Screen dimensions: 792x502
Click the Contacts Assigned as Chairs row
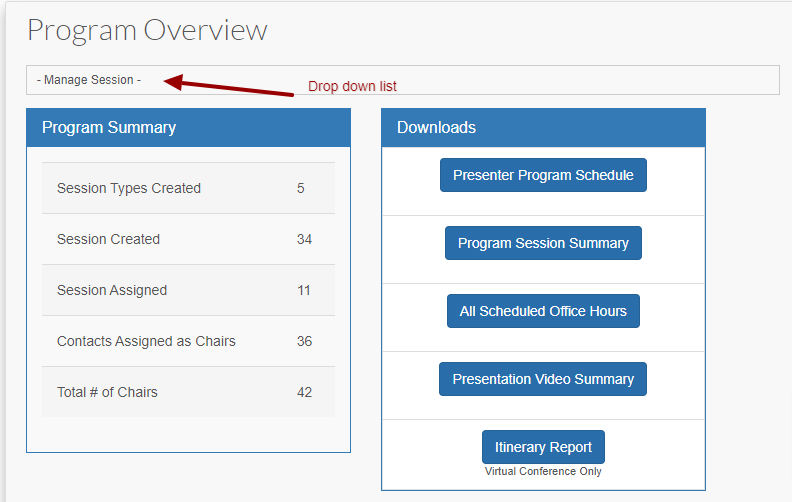[x=188, y=341]
